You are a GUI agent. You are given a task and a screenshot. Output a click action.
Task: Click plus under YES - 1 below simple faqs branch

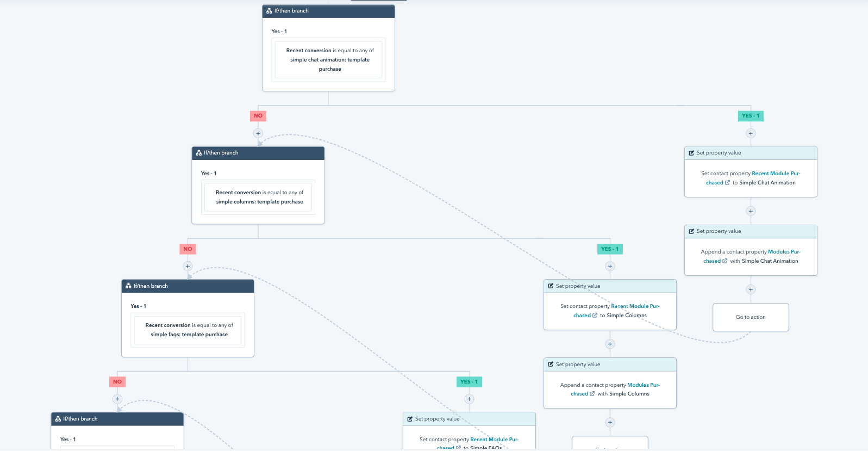(469, 399)
